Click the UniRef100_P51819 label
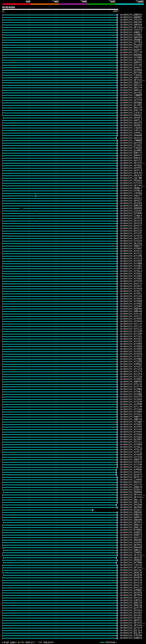Viewport: 146px width, 644px height. (x=131, y=180)
